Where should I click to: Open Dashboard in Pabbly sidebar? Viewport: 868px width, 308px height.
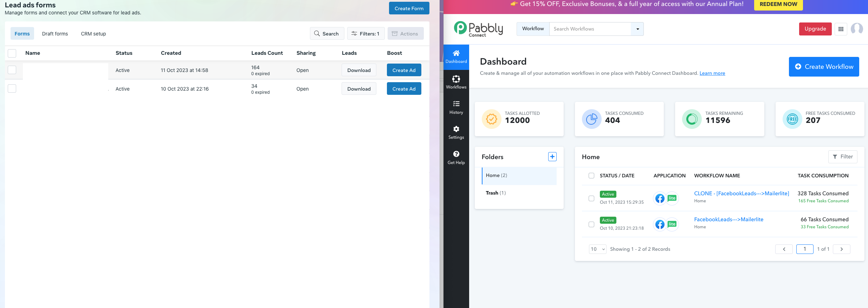tap(456, 57)
